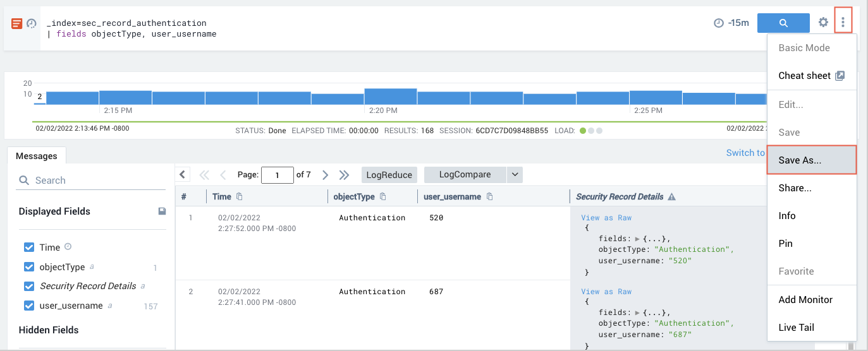
Task: Open the -15m time range selector
Action: tap(731, 23)
